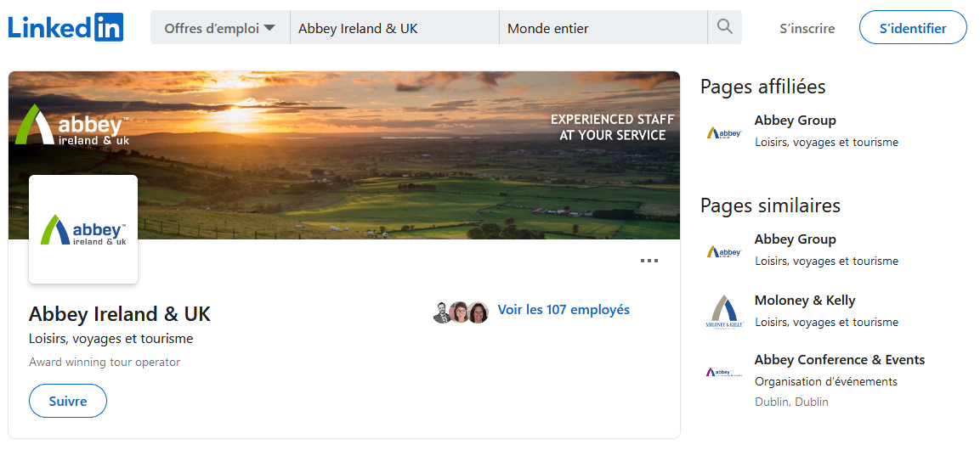Open the three-dots more options menu
The height and width of the screenshot is (450, 980).
click(x=649, y=261)
